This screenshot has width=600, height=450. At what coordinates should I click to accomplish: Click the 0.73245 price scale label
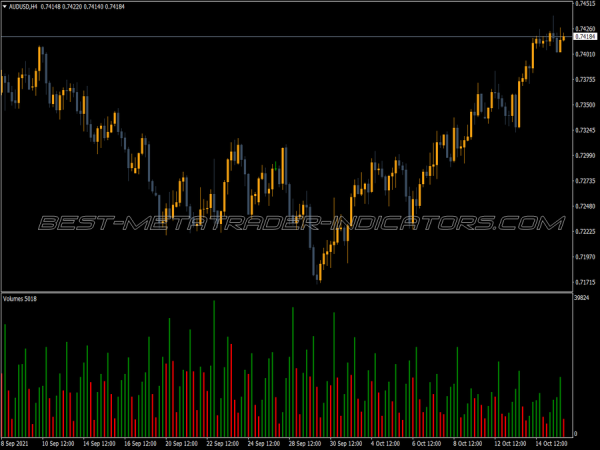(586, 130)
